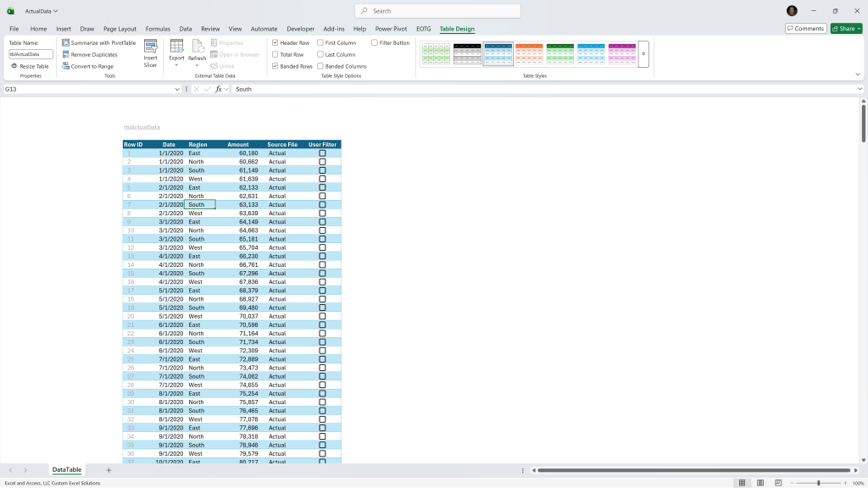Click the Share button
The height and width of the screenshot is (488, 868).
pyautogui.click(x=847, y=28)
